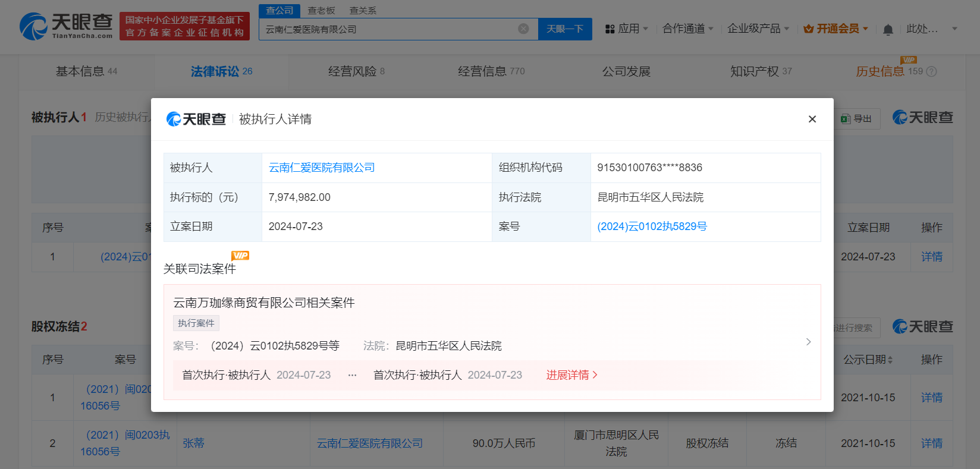The image size is (980, 469).
Task: Open the 公司发展 tab
Action: coord(626,71)
